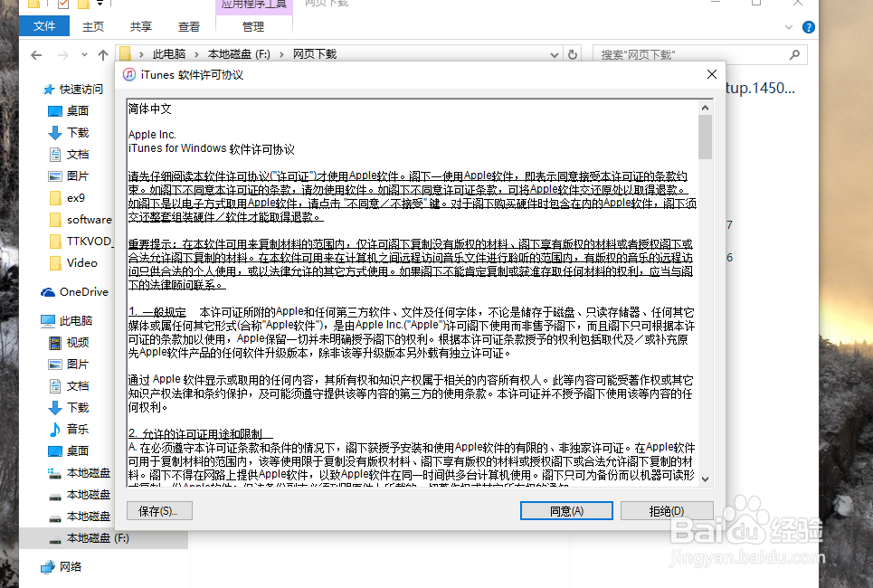Screen dimensions: 873x588
Task: Click the license scrollbar up arrow
Action: (x=705, y=108)
